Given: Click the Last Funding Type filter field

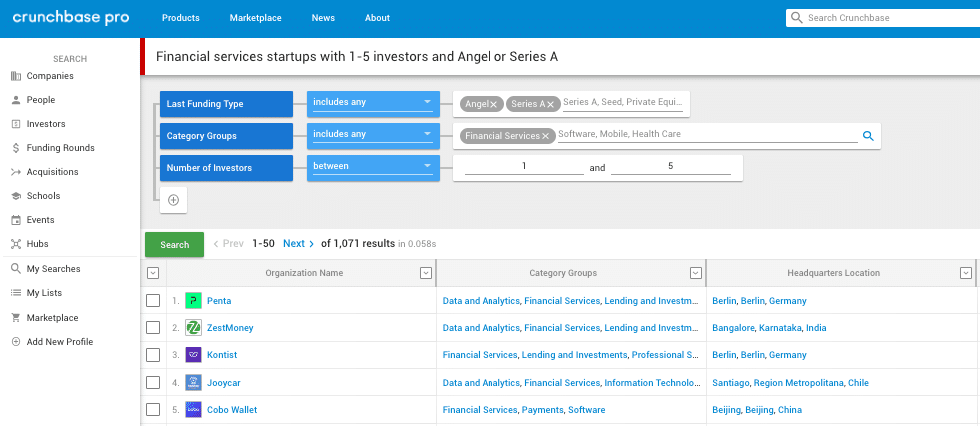Looking at the screenshot, I should pos(226,104).
